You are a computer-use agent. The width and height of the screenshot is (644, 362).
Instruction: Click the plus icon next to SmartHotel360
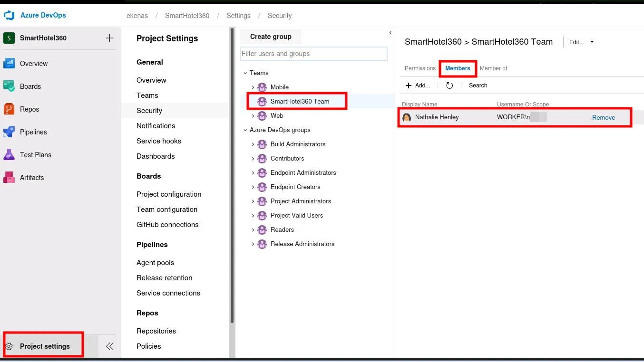(x=109, y=38)
